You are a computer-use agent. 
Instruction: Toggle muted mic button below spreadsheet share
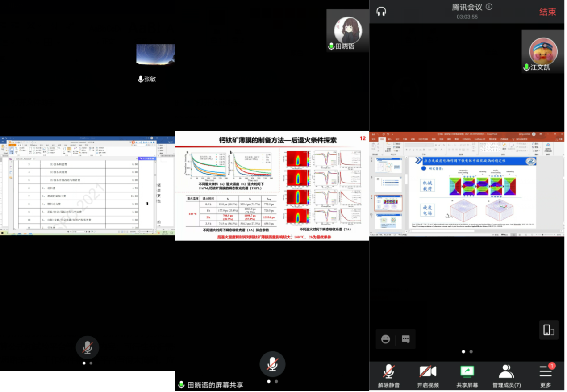pos(88,348)
